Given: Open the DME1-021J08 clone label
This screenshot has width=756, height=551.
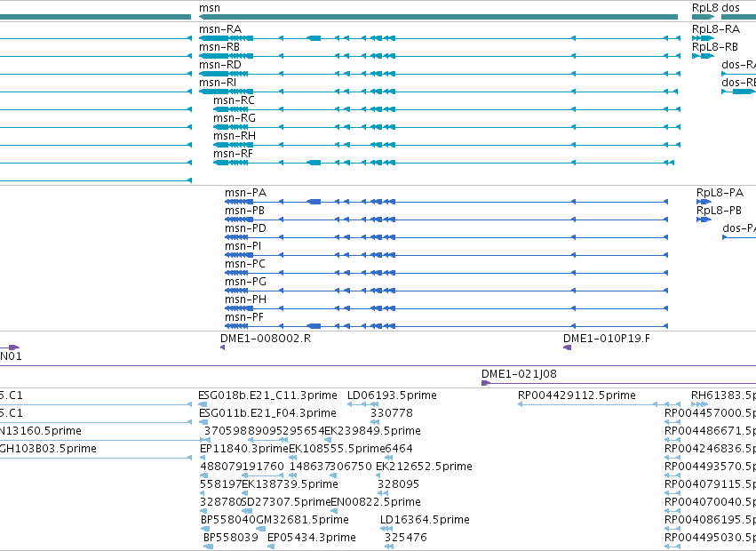Looking at the screenshot, I should (x=520, y=374).
